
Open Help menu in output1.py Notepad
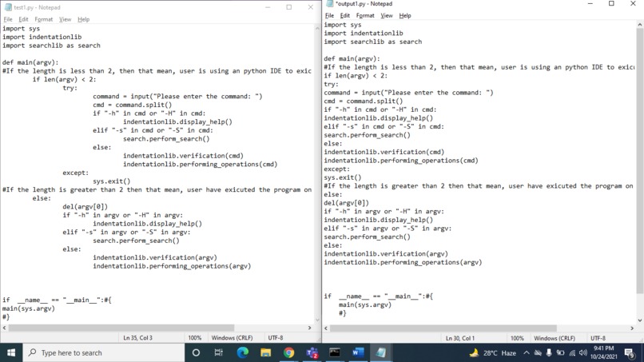(x=405, y=16)
